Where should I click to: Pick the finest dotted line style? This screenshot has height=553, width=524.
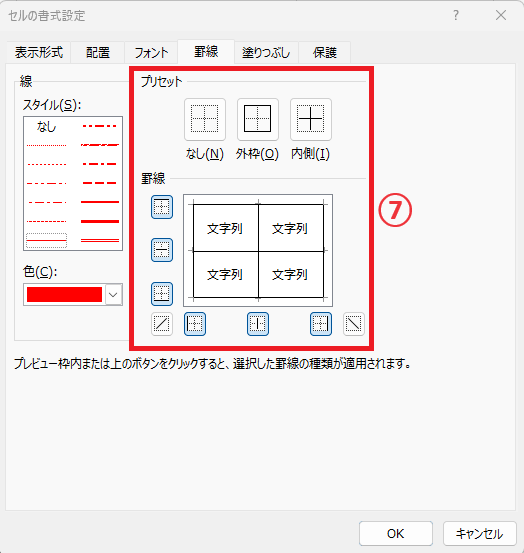47,145
